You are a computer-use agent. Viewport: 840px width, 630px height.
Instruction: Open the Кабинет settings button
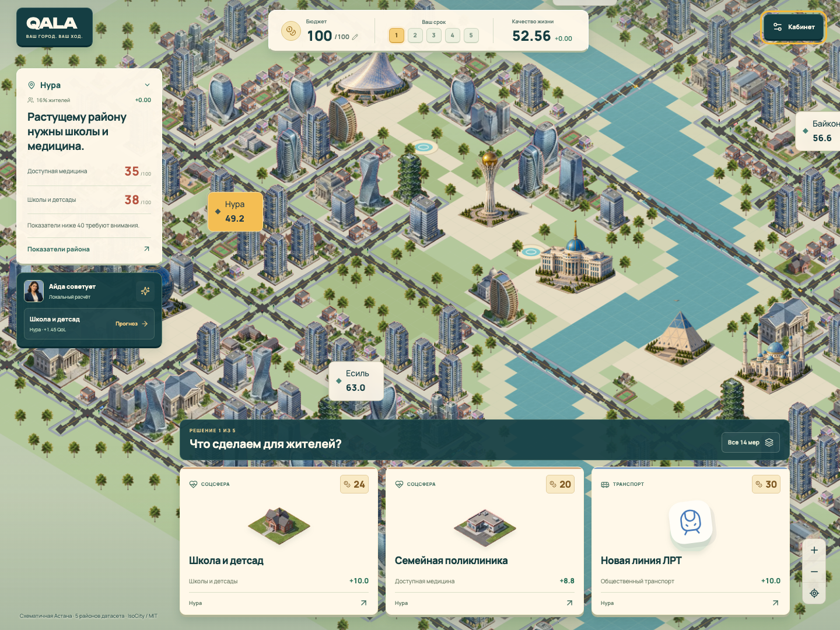(793, 27)
